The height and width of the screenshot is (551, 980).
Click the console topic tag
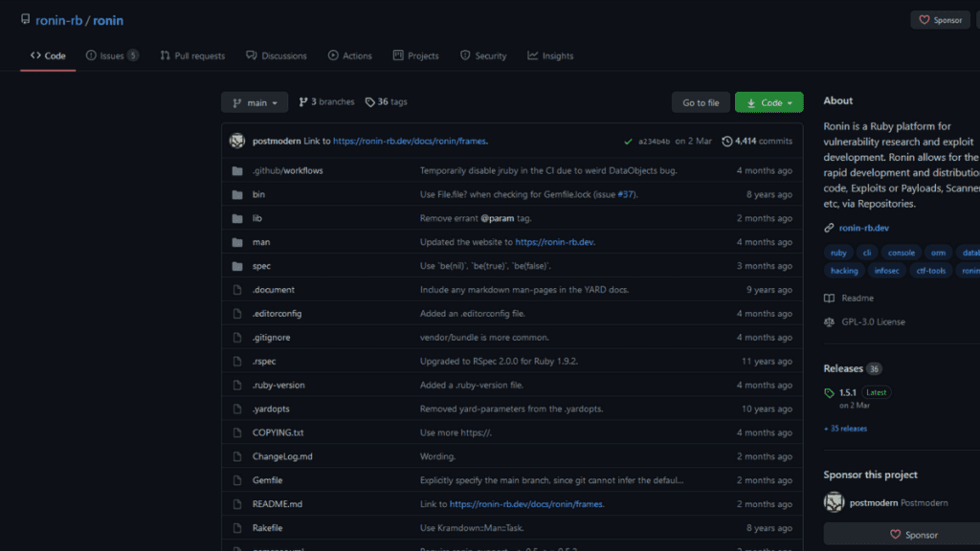click(x=902, y=253)
